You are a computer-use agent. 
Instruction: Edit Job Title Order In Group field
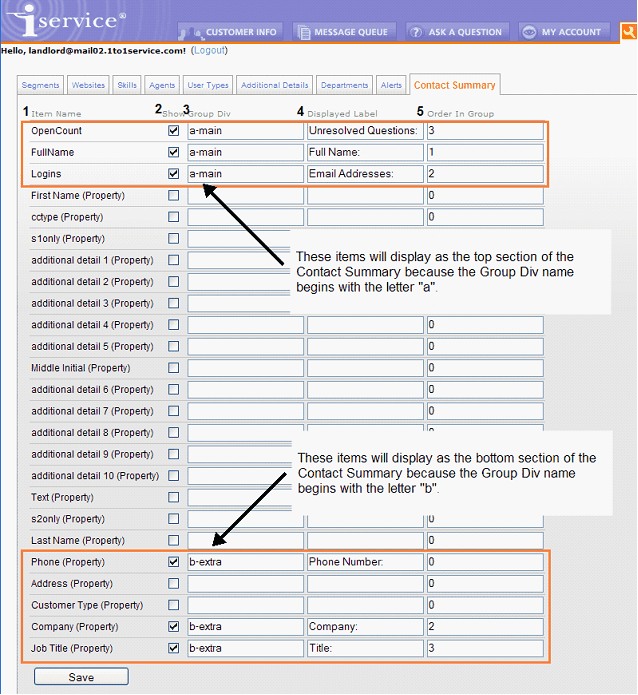coord(485,648)
